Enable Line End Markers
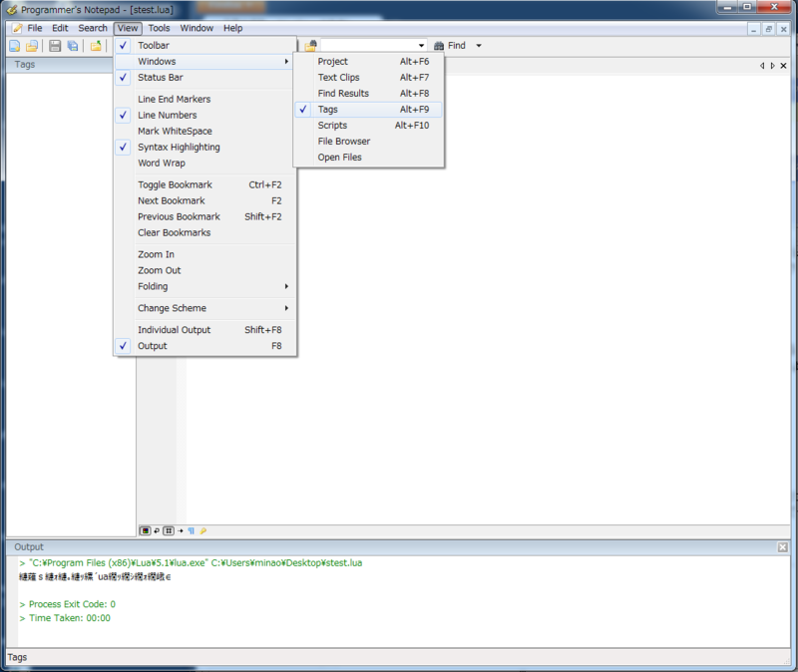 [204, 99]
